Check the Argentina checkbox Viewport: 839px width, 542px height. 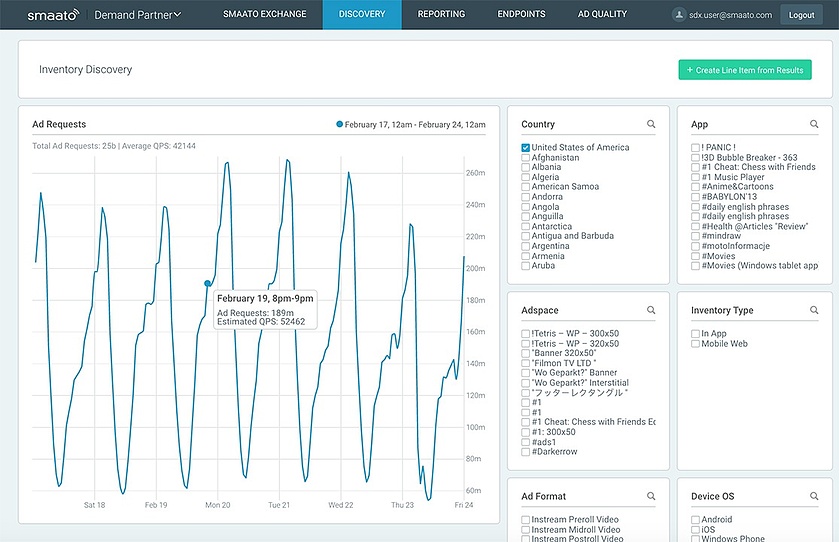tap(525, 247)
